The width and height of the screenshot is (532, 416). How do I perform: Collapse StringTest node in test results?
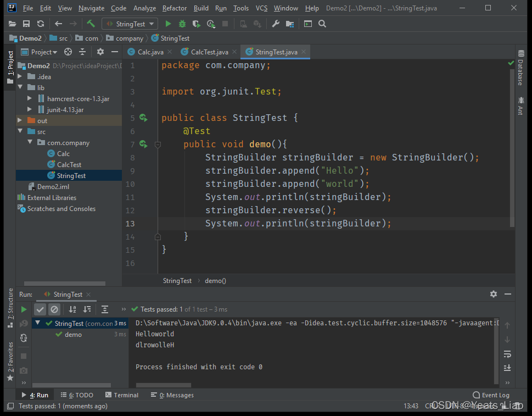(38, 323)
